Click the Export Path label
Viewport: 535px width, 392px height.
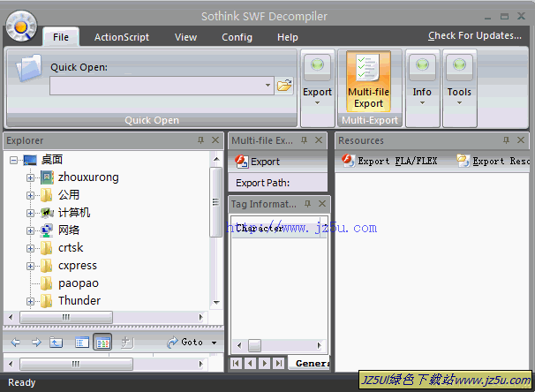(262, 183)
